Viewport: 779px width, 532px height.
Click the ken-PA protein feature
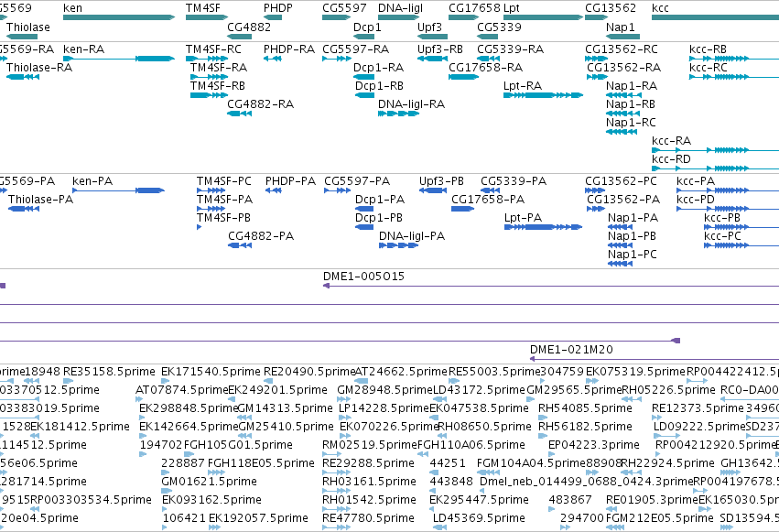tap(118, 190)
